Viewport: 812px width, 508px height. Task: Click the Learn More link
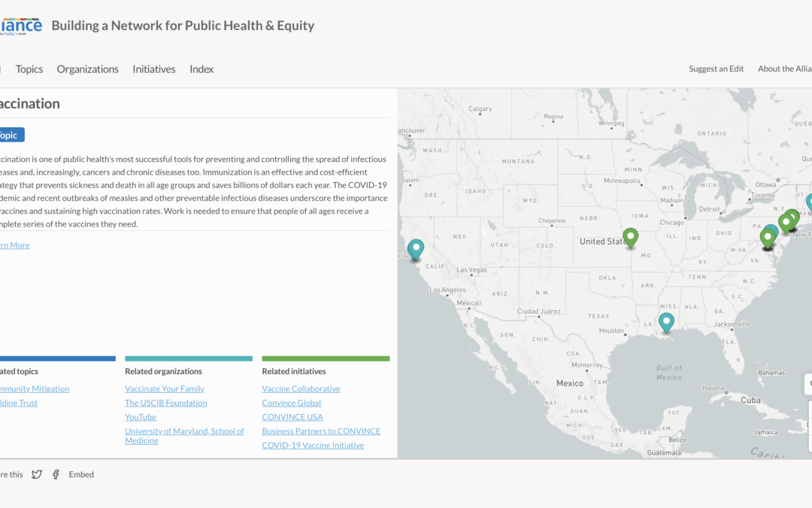pyautogui.click(x=14, y=245)
